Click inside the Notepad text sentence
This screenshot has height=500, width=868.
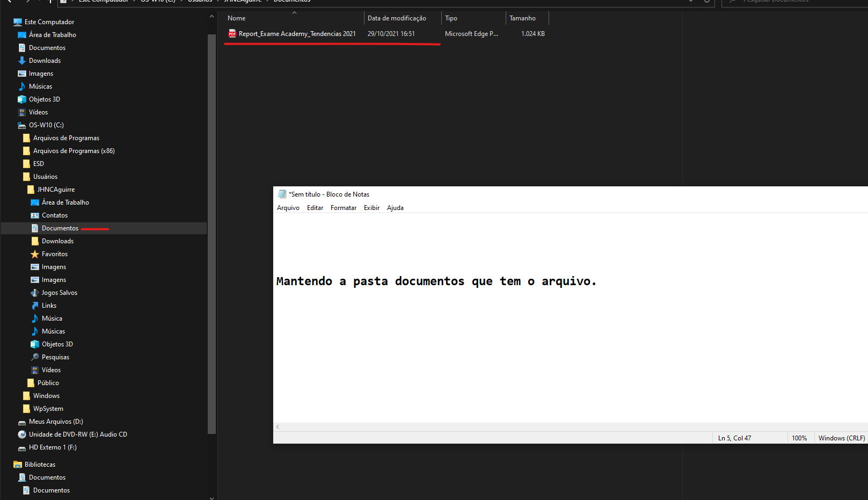pyautogui.click(x=436, y=281)
